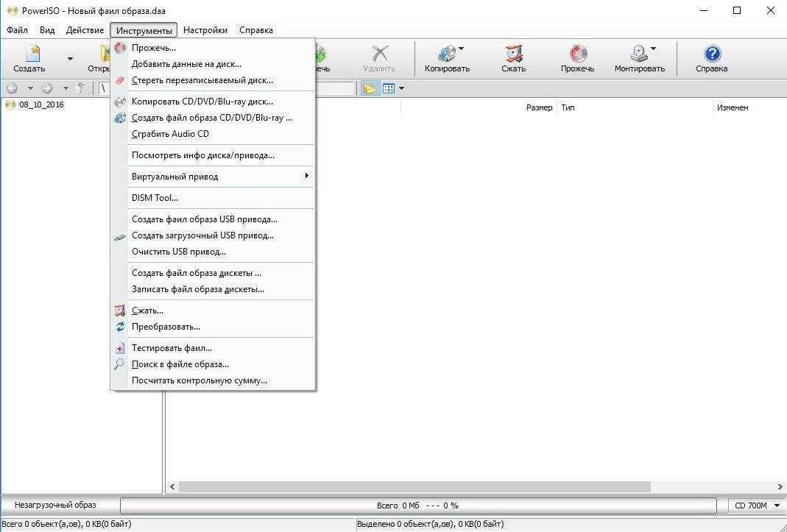Expand the Виртуальный привод submenu
This screenshot has height=532, width=787.
click(213, 177)
